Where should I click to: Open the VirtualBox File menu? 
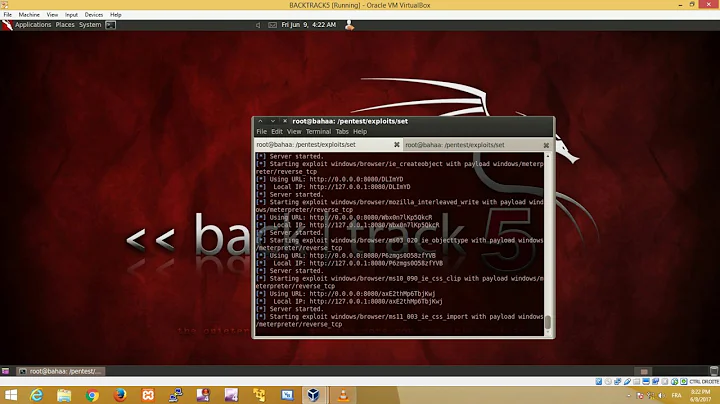[x=8, y=15]
